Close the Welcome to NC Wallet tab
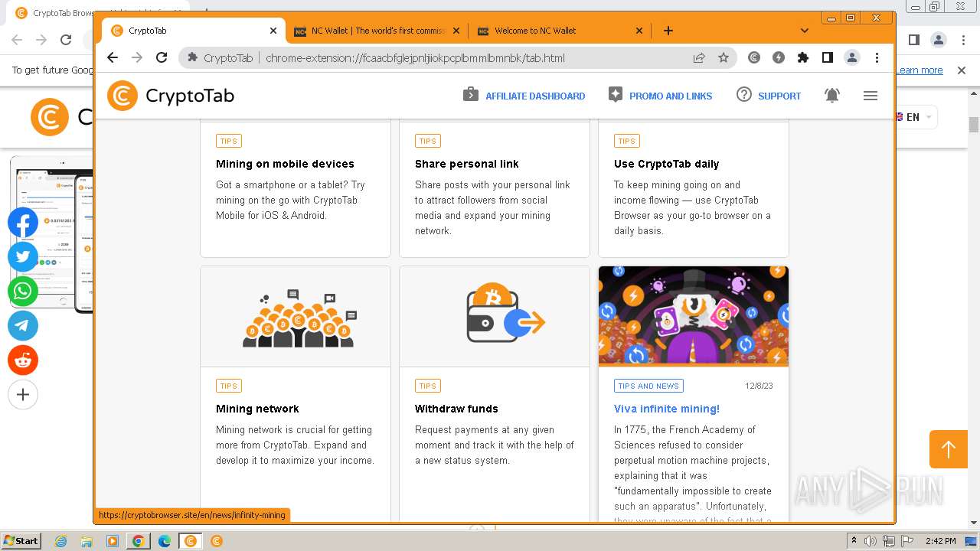This screenshot has height=551, width=980. [x=639, y=31]
